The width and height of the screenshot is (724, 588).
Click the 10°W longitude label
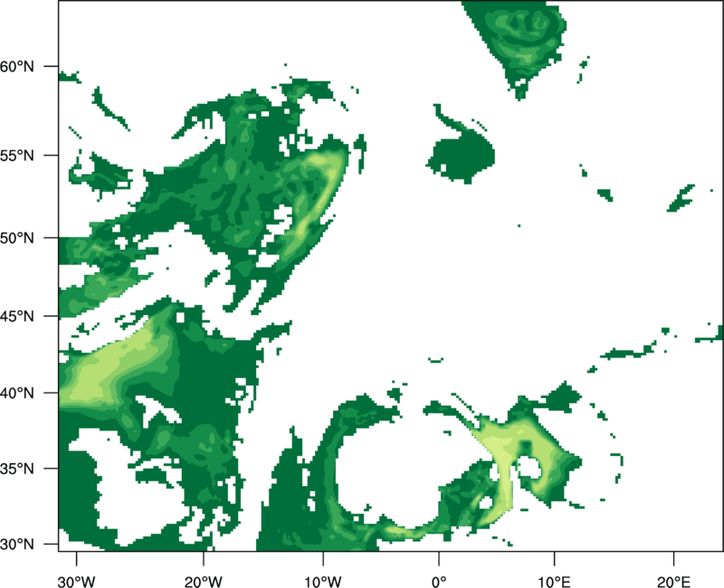click(323, 582)
